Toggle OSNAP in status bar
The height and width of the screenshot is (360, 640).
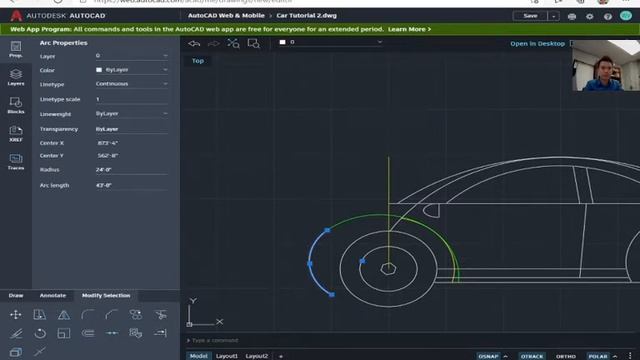click(x=488, y=356)
